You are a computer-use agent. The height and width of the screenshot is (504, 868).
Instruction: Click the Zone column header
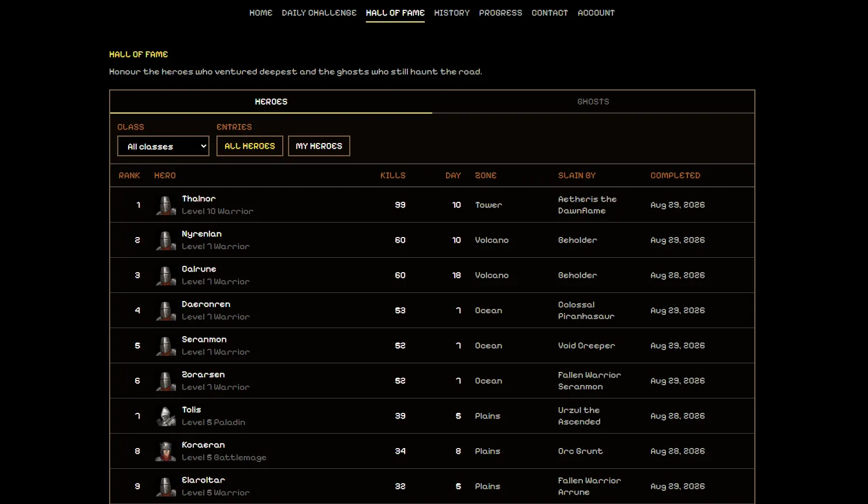[485, 175]
